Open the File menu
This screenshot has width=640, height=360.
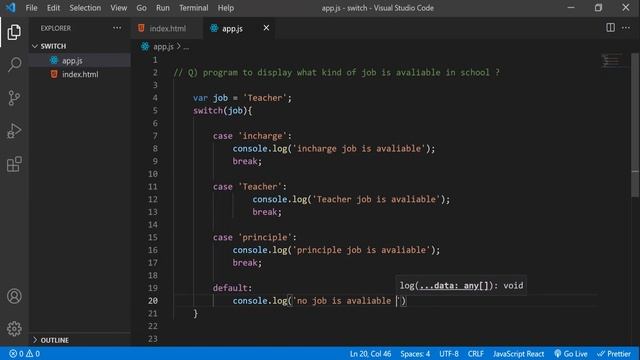tap(31, 8)
